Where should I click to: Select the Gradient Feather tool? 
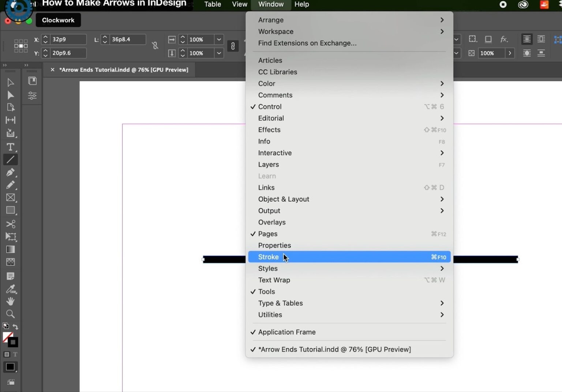(x=10, y=262)
